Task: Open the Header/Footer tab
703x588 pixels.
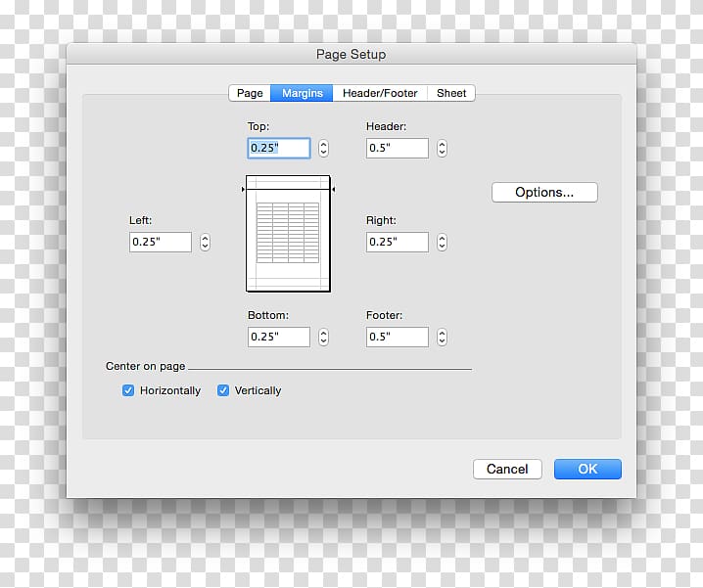Action: (x=380, y=93)
